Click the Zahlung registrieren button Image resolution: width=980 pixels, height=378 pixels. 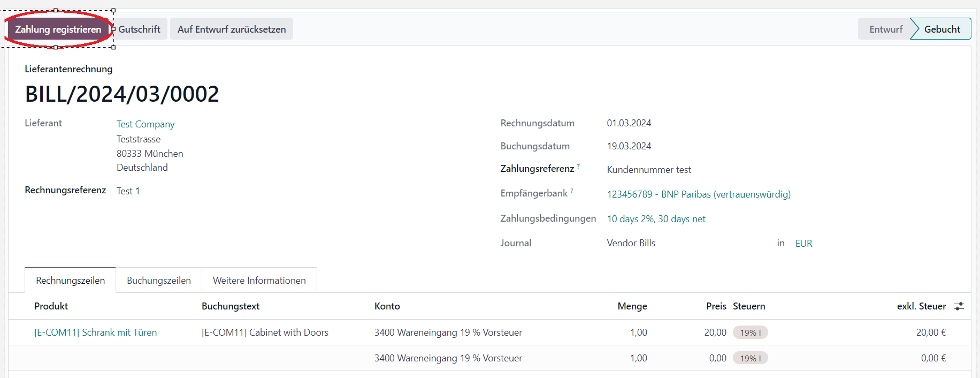[x=58, y=29]
